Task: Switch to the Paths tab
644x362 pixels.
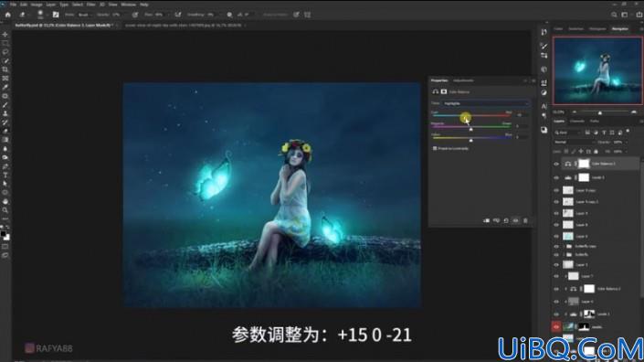Action: click(x=595, y=122)
